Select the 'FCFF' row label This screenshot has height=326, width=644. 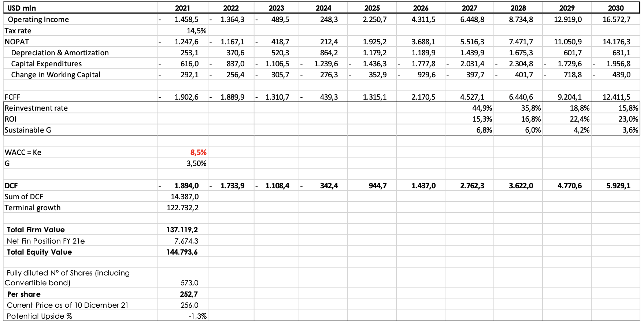pos(12,97)
